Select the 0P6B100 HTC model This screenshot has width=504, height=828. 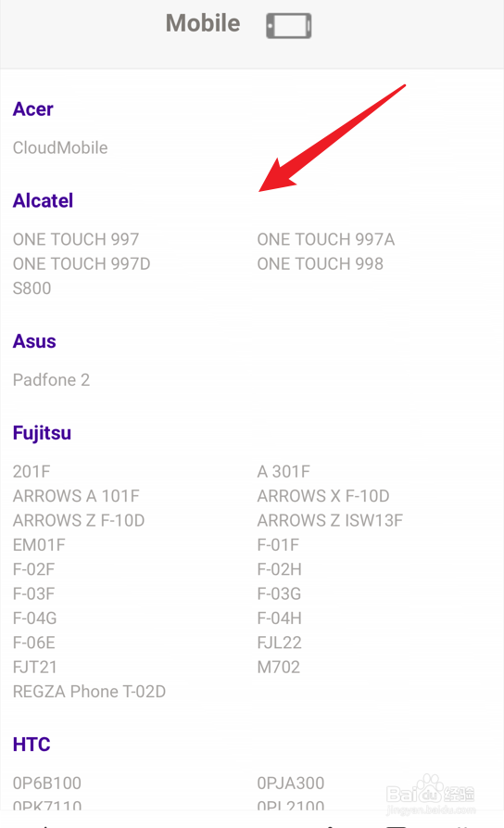47,783
